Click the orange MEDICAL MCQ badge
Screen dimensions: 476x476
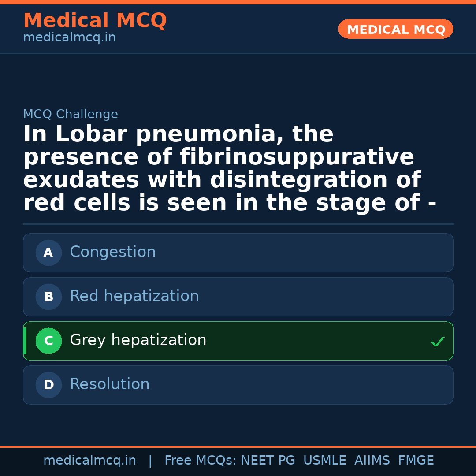395,29
